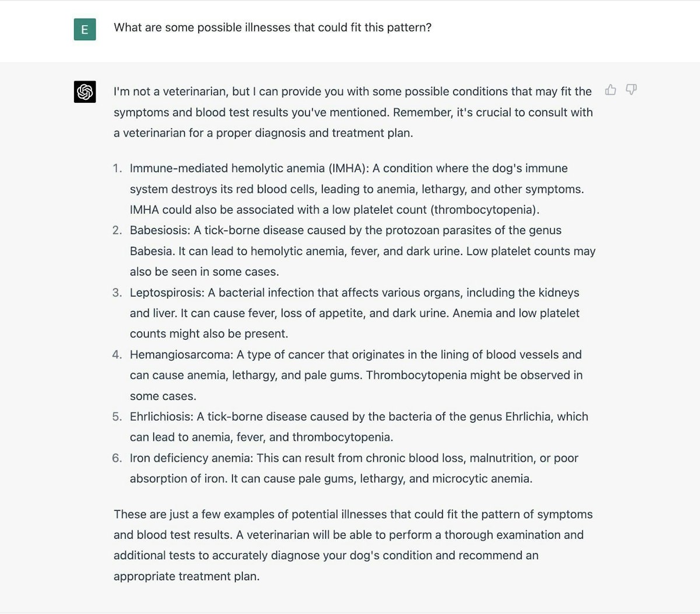
Task: Click list number 6 marker
Action: click(x=117, y=458)
